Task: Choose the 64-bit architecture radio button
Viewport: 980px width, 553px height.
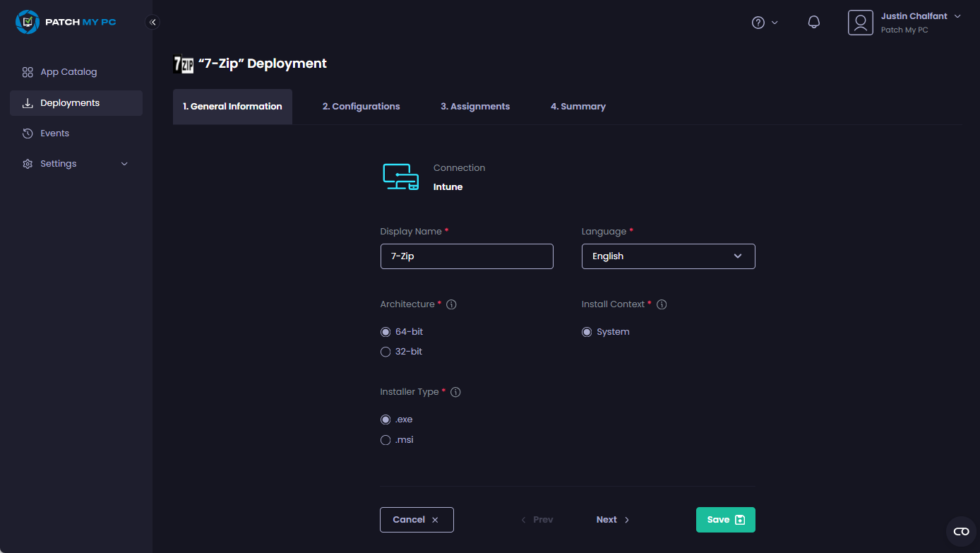Action: (x=386, y=332)
